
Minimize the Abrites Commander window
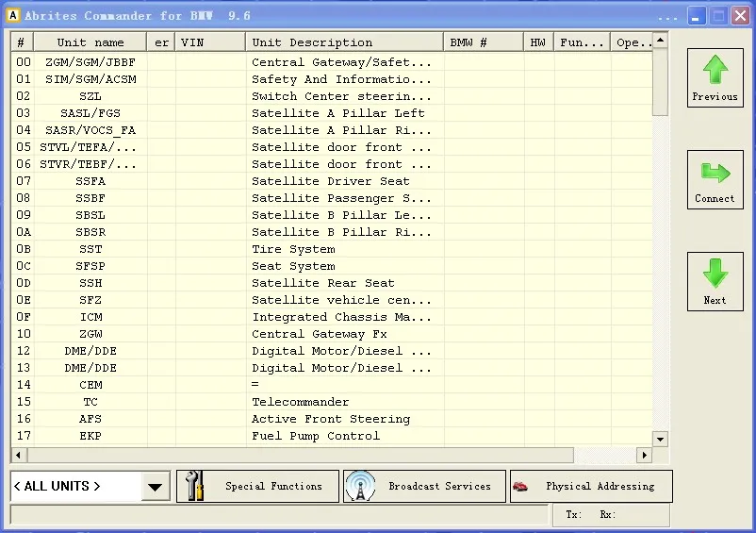pos(696,16)
